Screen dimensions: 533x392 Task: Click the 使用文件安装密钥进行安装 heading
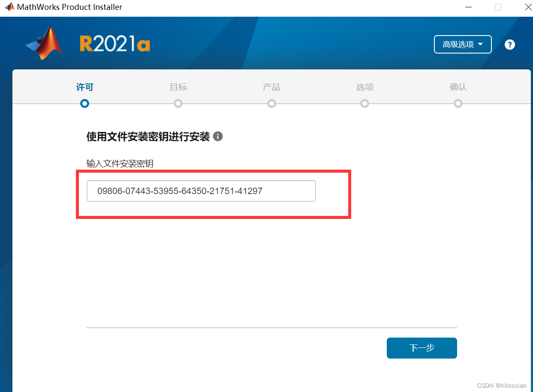point(148,137)
